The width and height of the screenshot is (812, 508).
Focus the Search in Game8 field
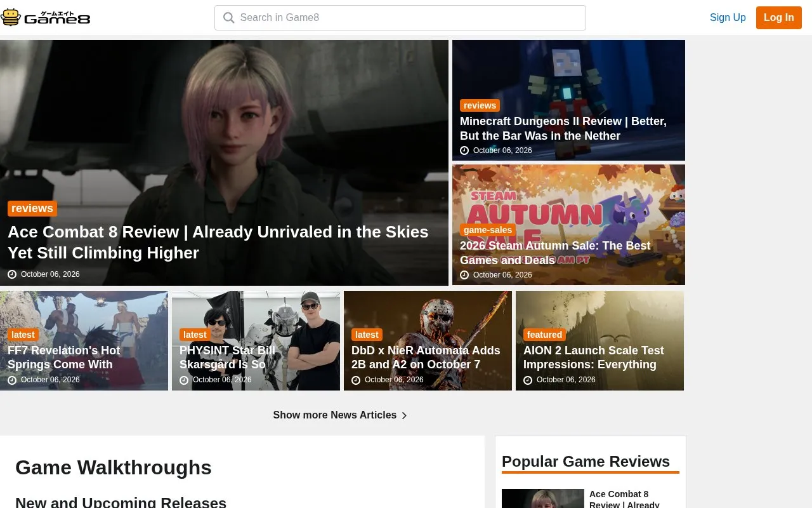[x=400, y=18]
